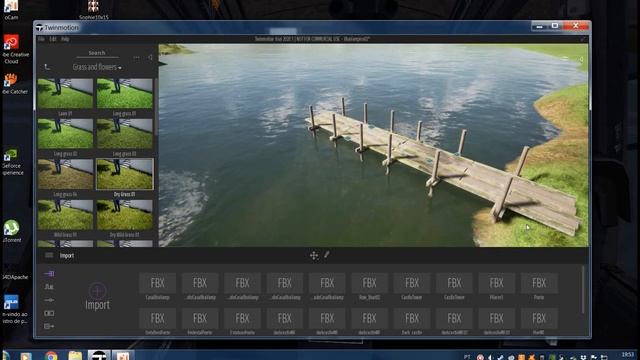
Task: Open media player taskbar icon
Action: (x=26, y=356)
